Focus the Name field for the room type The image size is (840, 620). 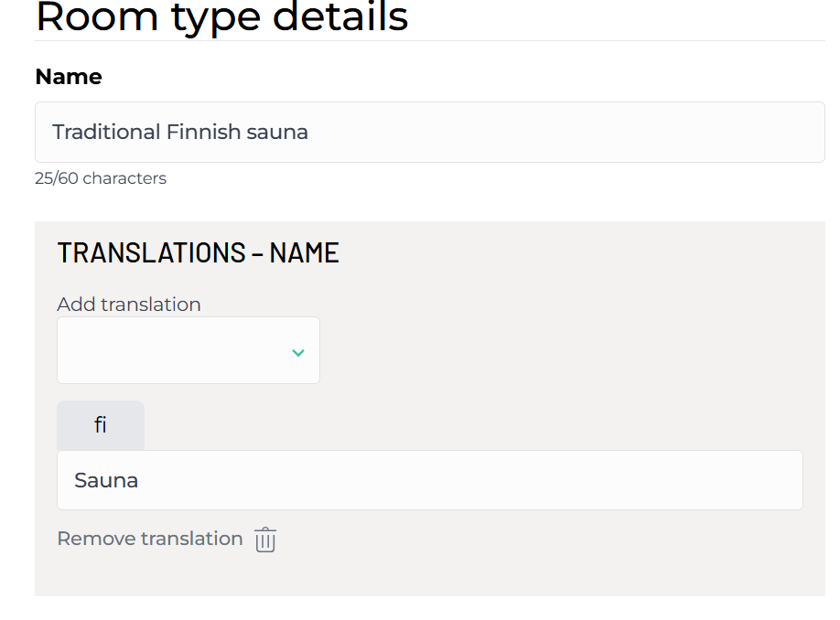(430, 132)
